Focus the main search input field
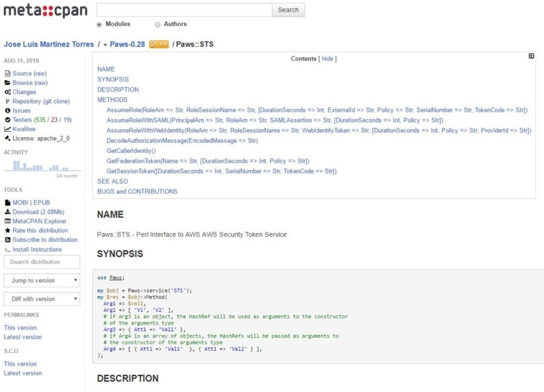 [184, 10]
